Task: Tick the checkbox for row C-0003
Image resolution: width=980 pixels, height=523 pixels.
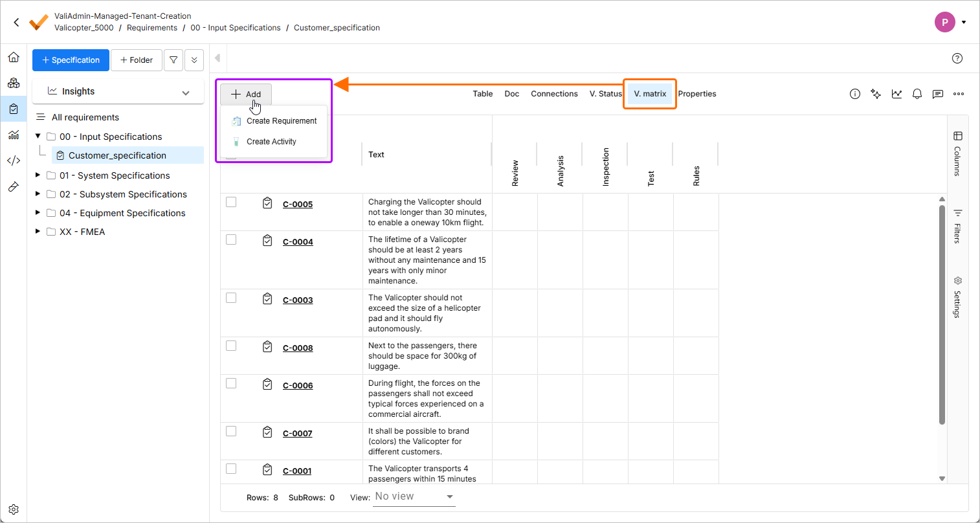Action: pyautogui.click(x=231, y=298)
